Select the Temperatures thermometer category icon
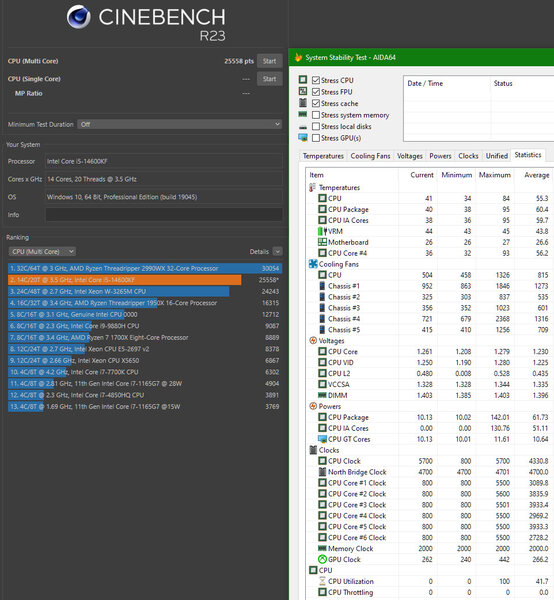Image resolution: width=554 pixels, height=600 pixels. pos(313,188)
